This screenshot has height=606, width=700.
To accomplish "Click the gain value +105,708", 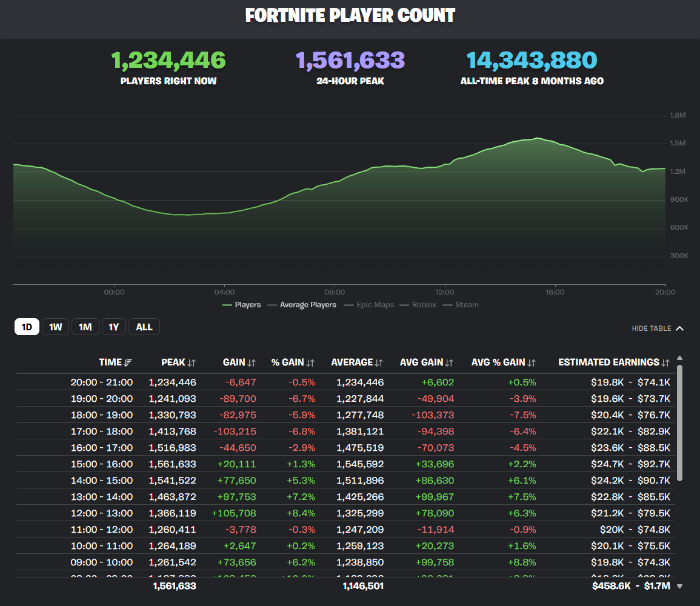I will tap(234, 514).
